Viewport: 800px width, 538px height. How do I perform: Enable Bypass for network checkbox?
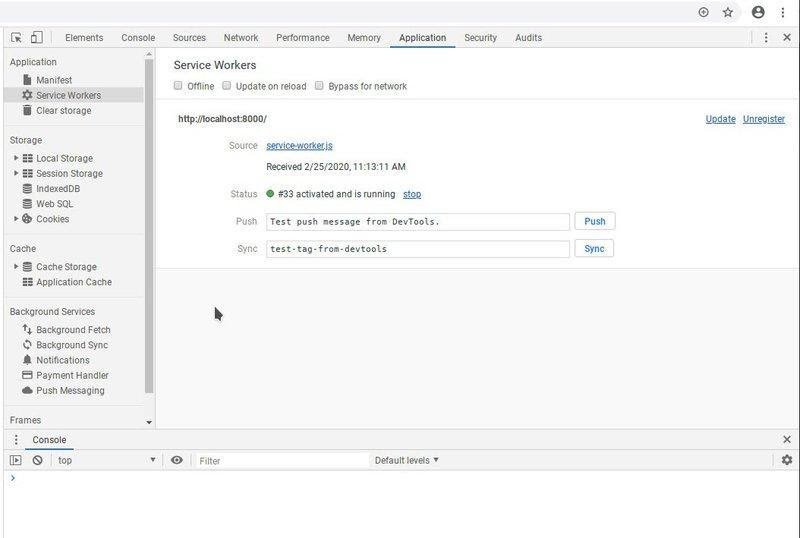[320, 86]
